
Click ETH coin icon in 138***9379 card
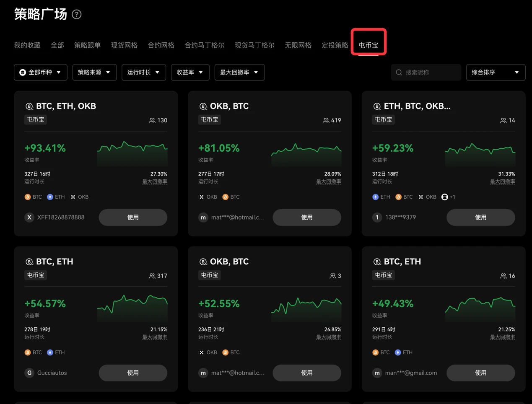click(376, 197)
